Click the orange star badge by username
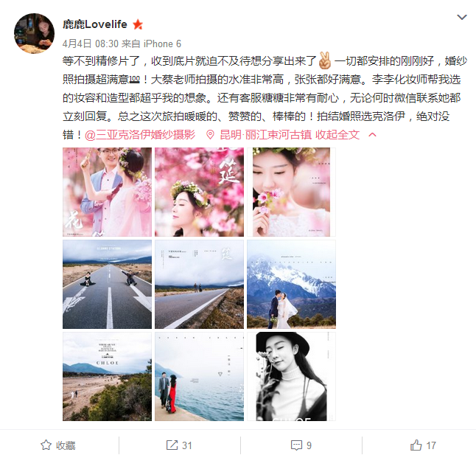Image resolution: width=476 pixels, height=455 pixels. pyautogui.click(x=138, y=24)
